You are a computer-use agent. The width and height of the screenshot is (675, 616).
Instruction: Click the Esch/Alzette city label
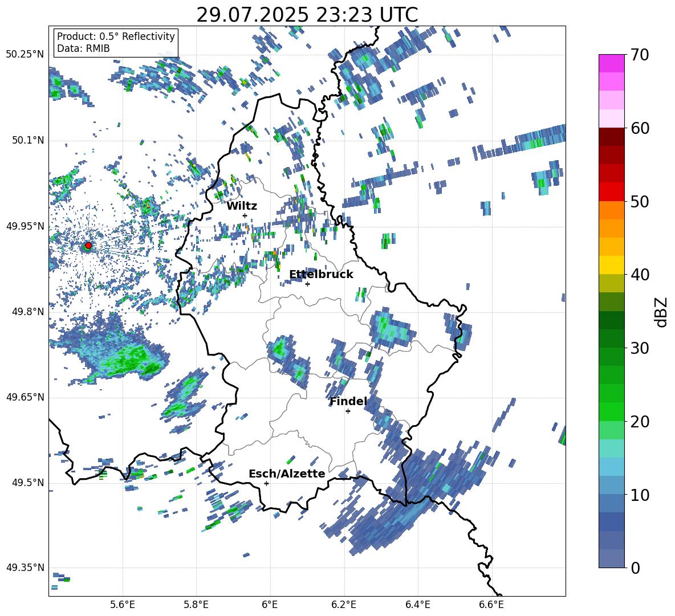[x=287, y=474]
